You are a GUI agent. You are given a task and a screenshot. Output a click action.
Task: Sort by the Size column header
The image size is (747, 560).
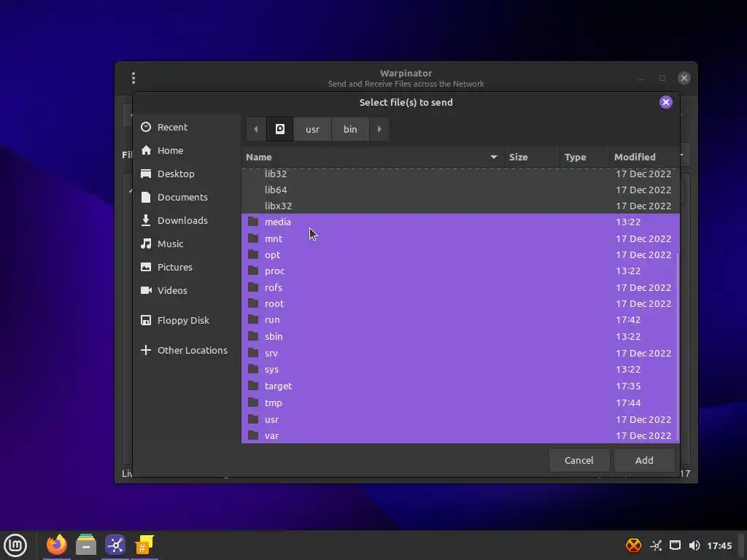pyautogui.click(x=532, y=157)
